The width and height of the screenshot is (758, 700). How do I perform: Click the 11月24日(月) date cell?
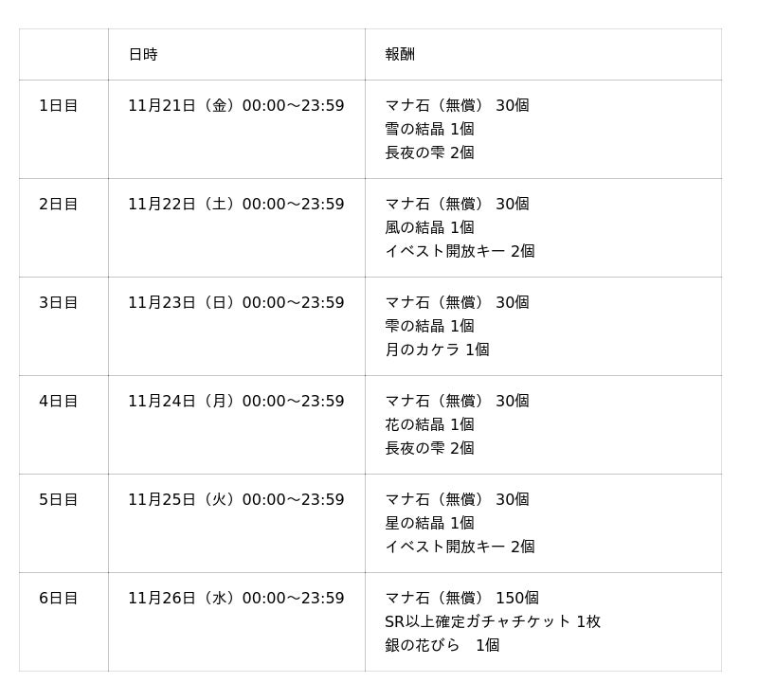pyautogui.click(x=236, y=402)
